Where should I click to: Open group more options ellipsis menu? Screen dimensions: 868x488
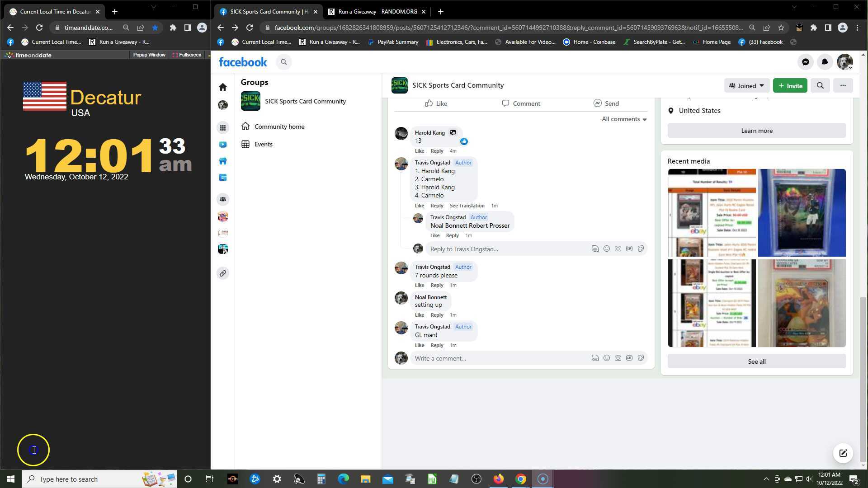[x=843, y=85]
